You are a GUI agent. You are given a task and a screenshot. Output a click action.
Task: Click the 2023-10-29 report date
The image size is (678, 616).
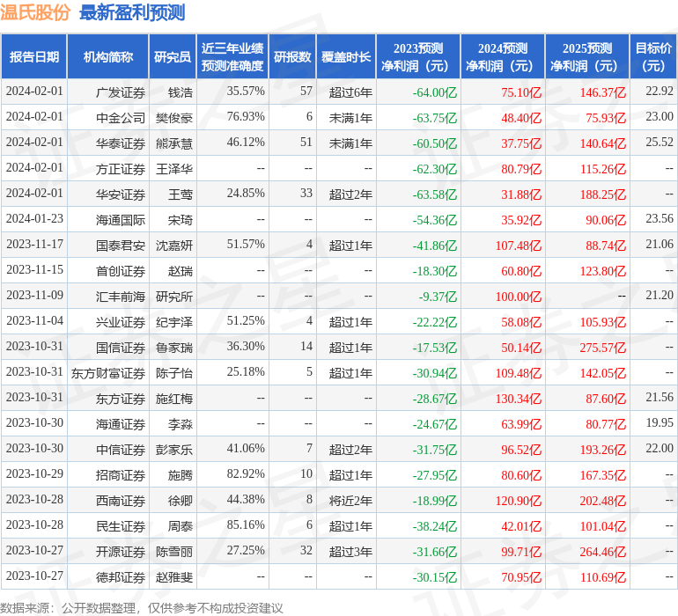point(34,473)
